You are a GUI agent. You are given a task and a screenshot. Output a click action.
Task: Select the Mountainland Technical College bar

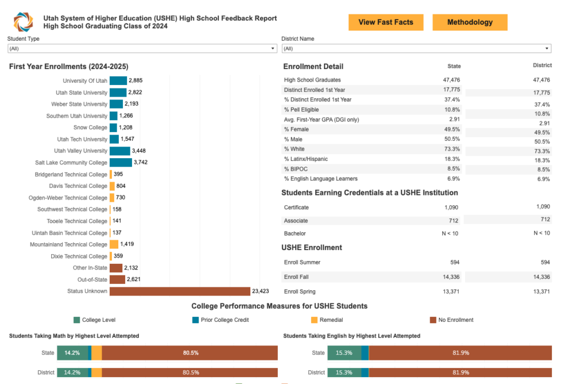(114, 244)
